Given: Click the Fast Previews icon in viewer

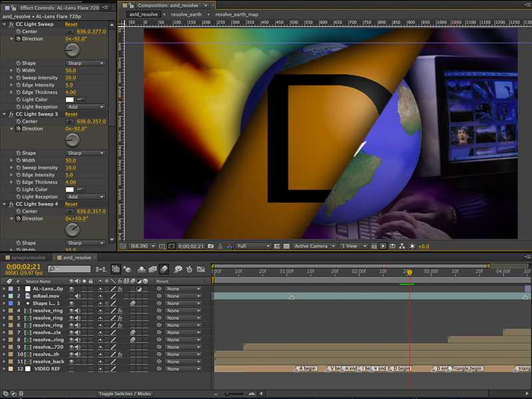Looking at the screenshot, I should 383,246.
